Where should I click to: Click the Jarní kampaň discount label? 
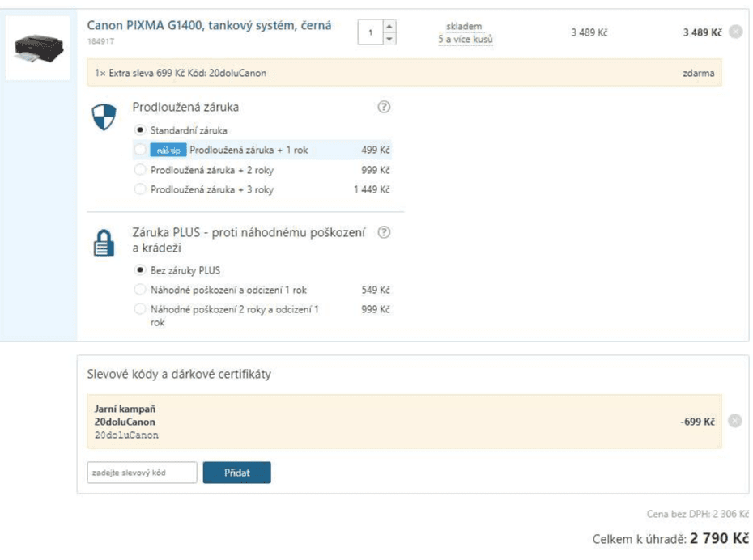(125, 409)
